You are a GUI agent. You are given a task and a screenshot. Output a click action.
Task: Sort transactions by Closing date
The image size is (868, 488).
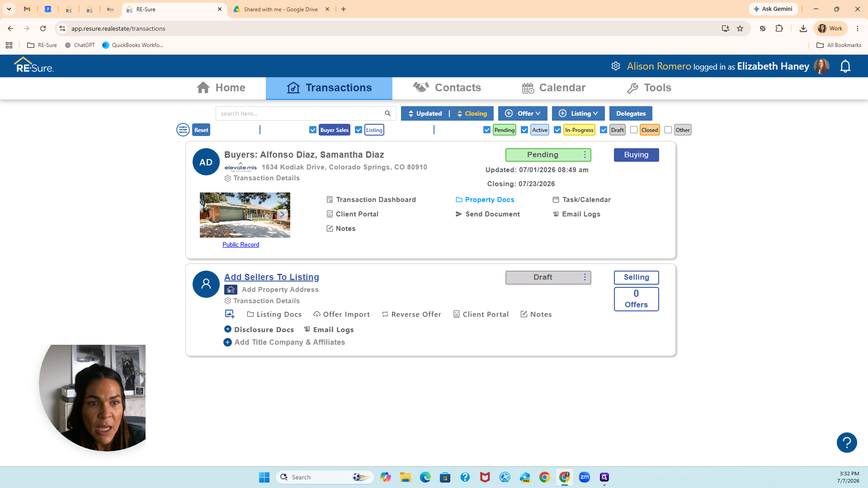(x=472, y=113)
